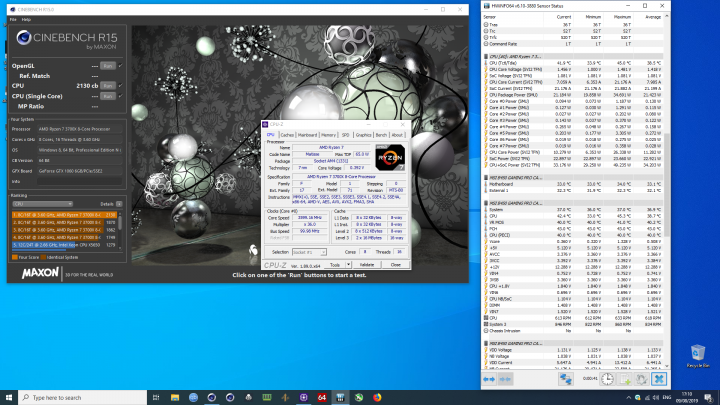Click the Windows Start button
This screenshot has height=405, width=720.
coord(9,398)
